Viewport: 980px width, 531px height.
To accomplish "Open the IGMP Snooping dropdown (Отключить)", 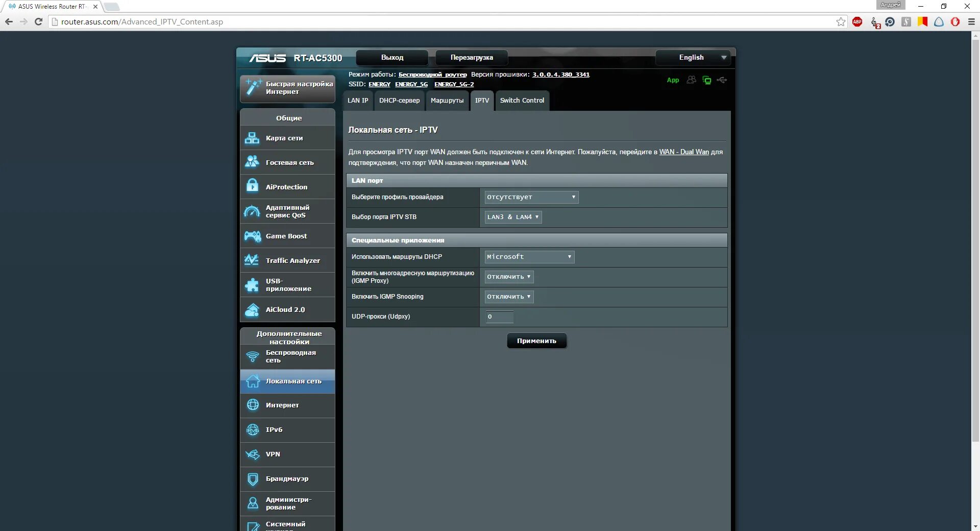I will click(x=509, y=297).
